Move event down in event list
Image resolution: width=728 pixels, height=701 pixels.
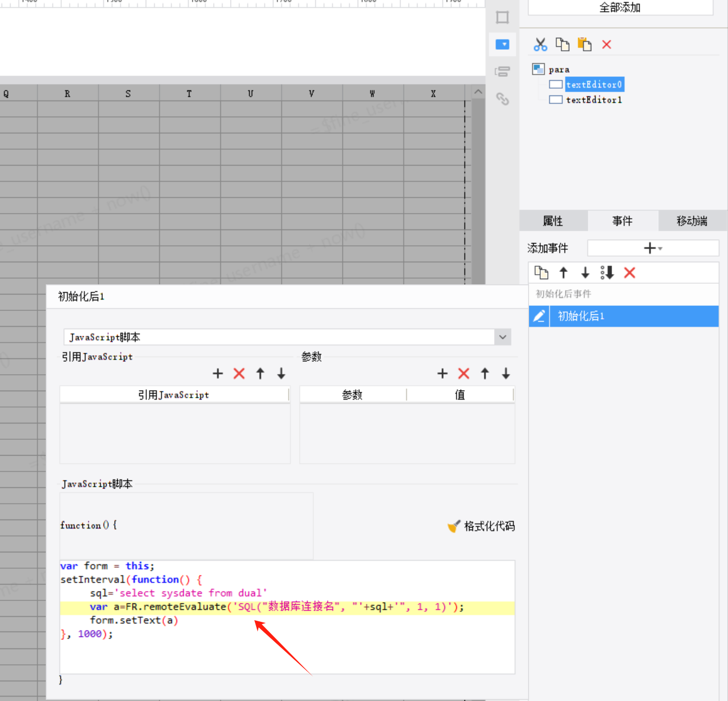[586, 273]
